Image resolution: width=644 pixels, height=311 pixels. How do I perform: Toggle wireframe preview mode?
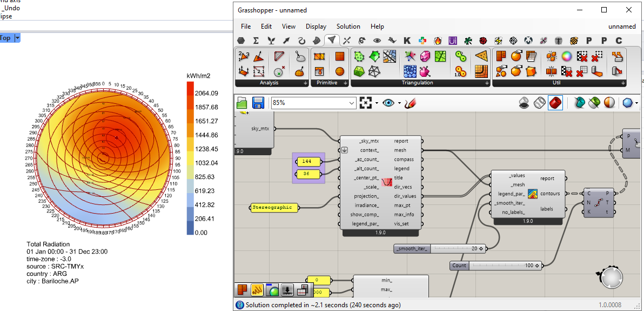coord(539,103)
